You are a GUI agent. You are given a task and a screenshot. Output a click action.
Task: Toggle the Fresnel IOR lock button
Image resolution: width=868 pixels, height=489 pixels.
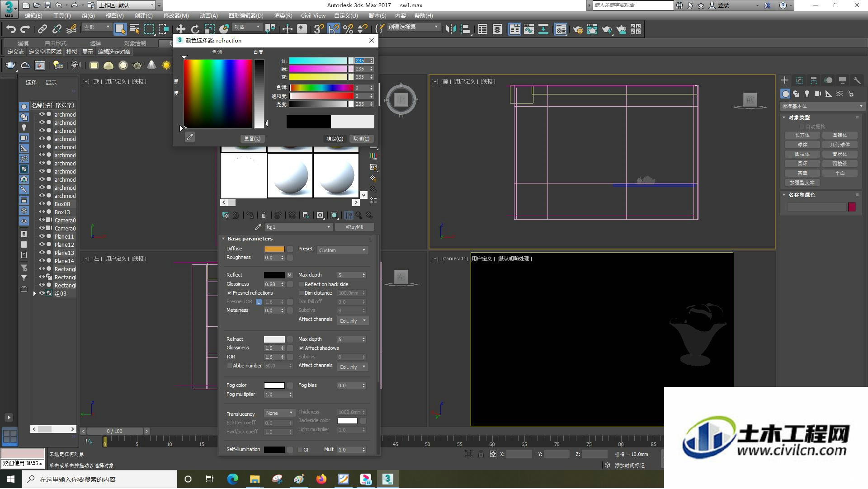point(259,302)
